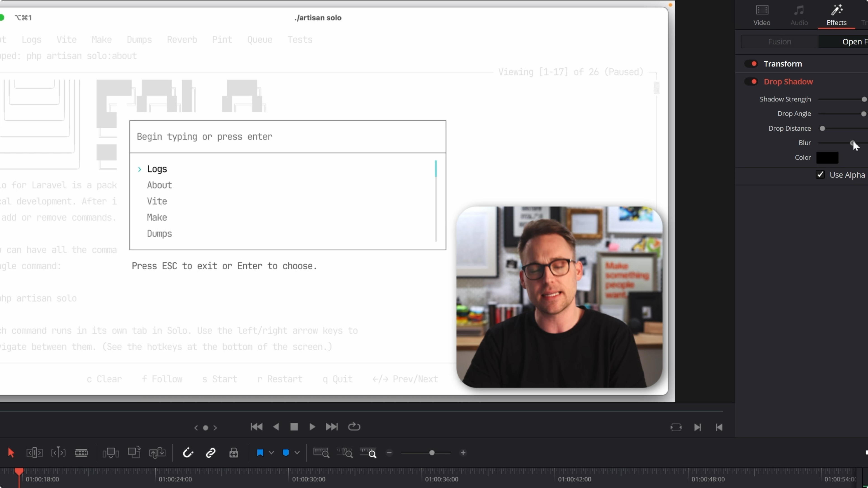Open the Drop Shadow color swatch
The image size is (868, 488).
pyautogui.click(x=828, y=157)
